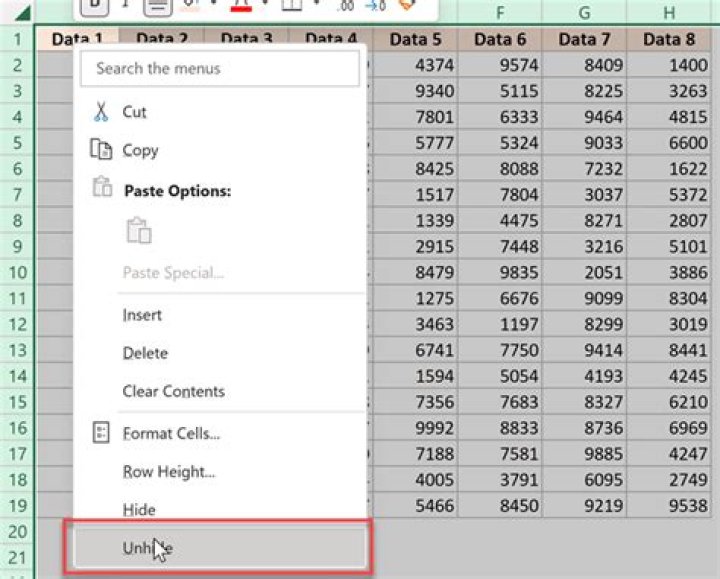Choose the Paste clipboard button under Paste Options
This screenshot has height=579, width=720.
point(139,230)
